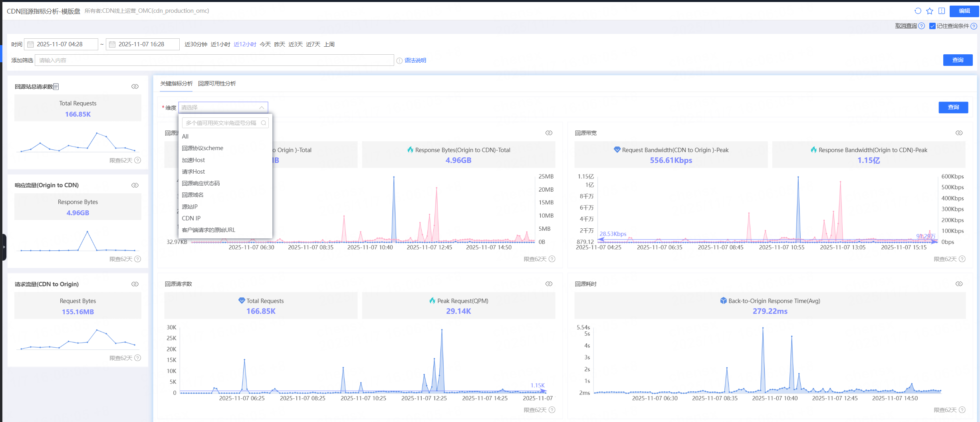Select 加速Host from the dimension list
980x422 pixels.
tap(193, 160)
